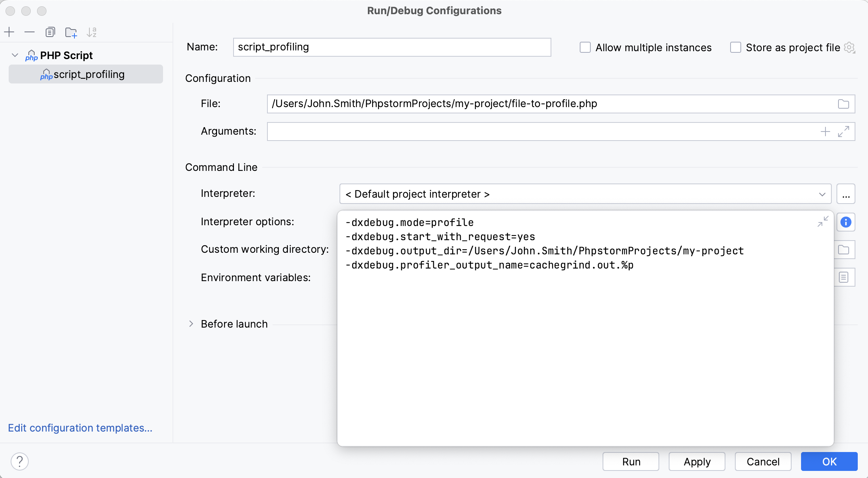Enable Store as project file checkbox
Screen dimensions: 868x478
736,47
